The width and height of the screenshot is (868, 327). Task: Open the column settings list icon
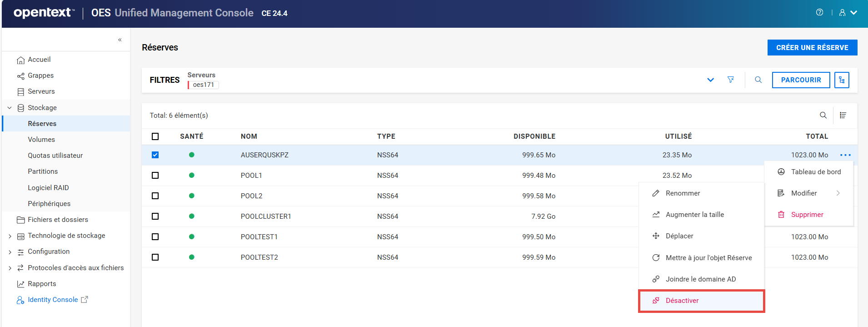point(843,116)
